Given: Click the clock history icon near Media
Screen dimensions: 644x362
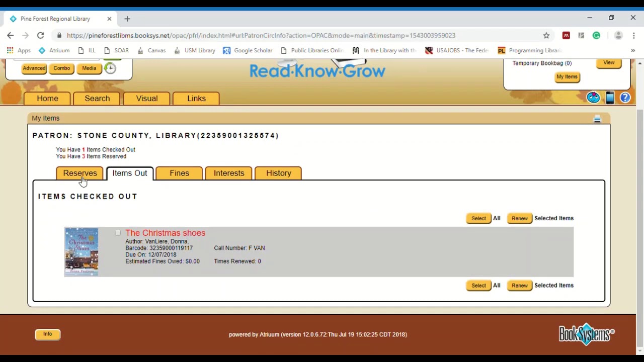Looking at the screenshot, I should (110, 68).
